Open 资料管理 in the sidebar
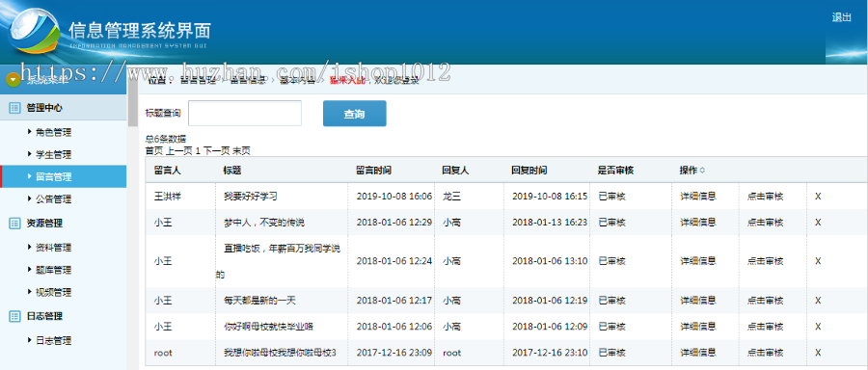The height and width of the screenshot is (370, 868). [53, 248]
